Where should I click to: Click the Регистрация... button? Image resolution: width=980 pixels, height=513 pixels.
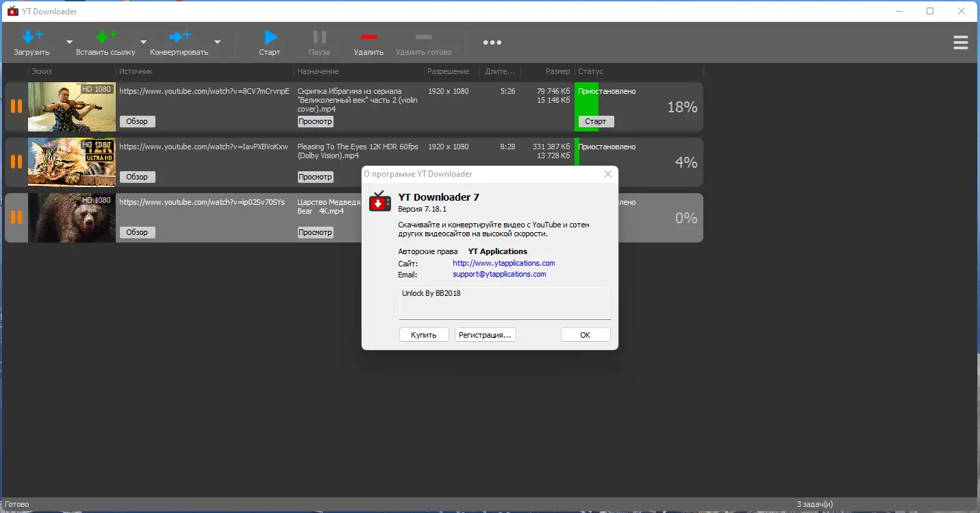pos(485,335)
